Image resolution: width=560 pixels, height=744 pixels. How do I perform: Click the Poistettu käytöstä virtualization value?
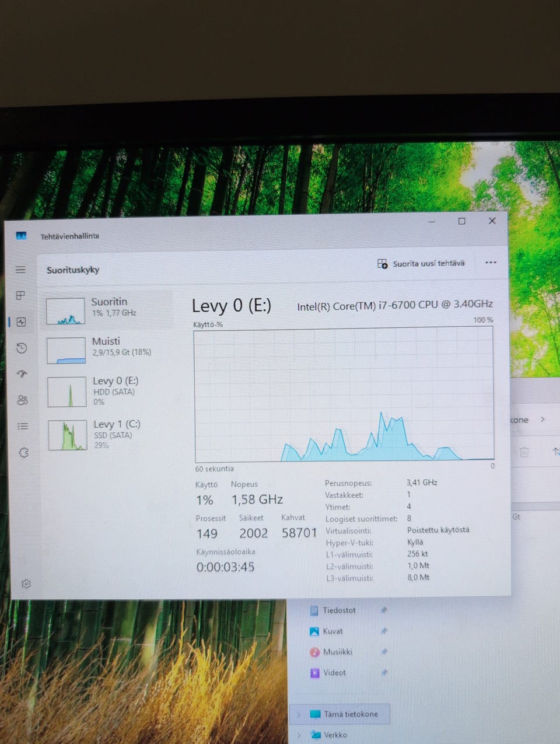pos(438,529)
